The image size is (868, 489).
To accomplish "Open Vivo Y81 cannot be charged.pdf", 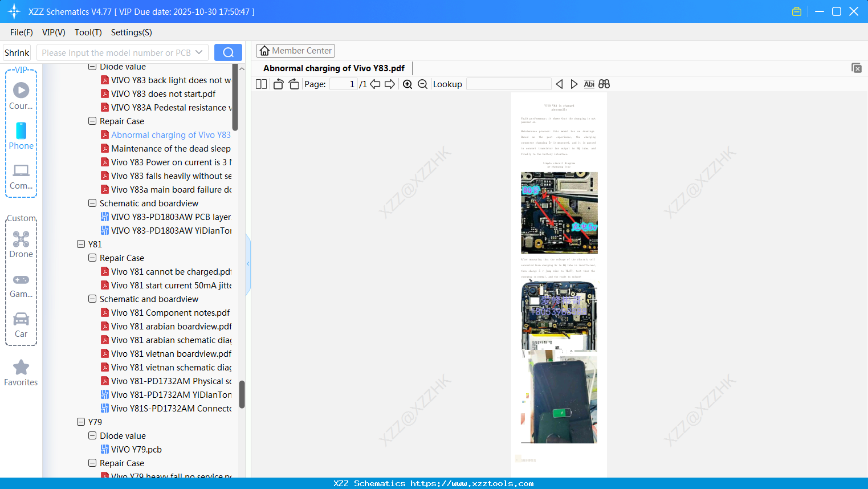I will pyautogui.click(x=166, y=272).
